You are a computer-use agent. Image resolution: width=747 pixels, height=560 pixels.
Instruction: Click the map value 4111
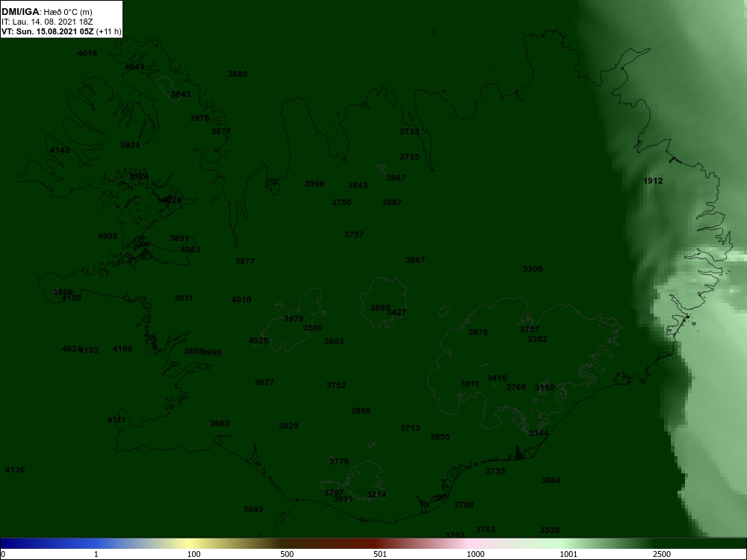click(117, 420)
